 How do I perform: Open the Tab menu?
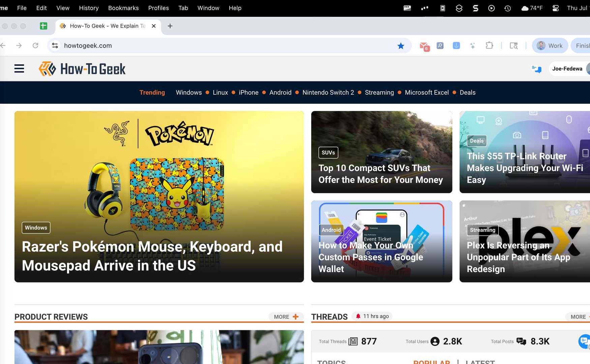tap(183, 8)
